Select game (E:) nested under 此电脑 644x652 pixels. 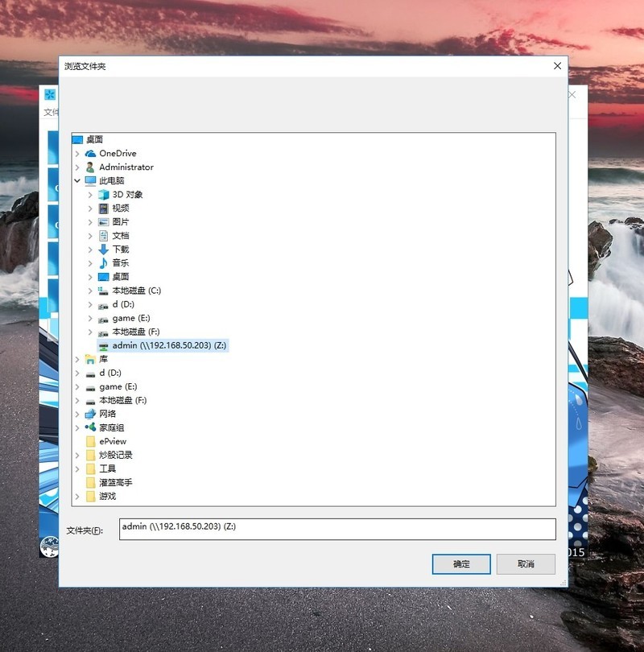pos(131,318)
